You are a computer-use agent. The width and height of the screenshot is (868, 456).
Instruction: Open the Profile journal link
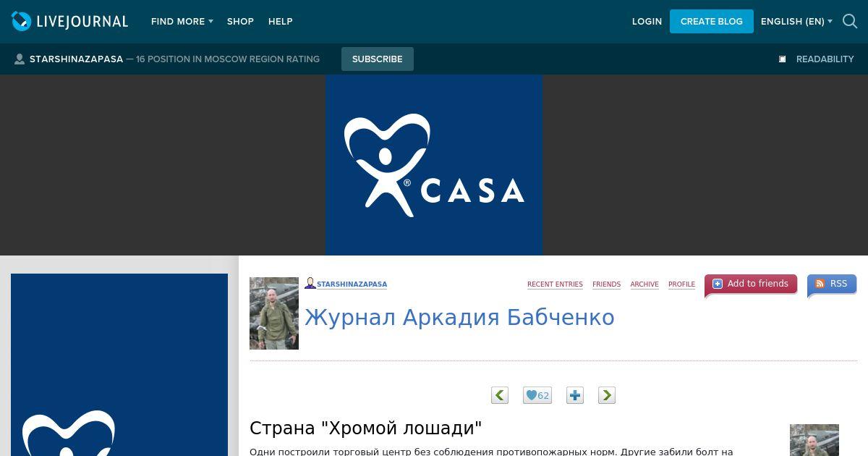pos(681,284)
